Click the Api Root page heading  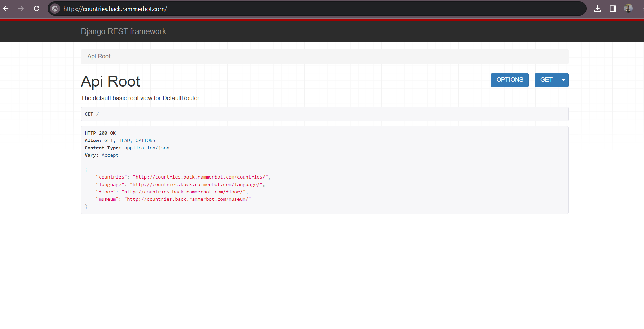tap(111, 81)
